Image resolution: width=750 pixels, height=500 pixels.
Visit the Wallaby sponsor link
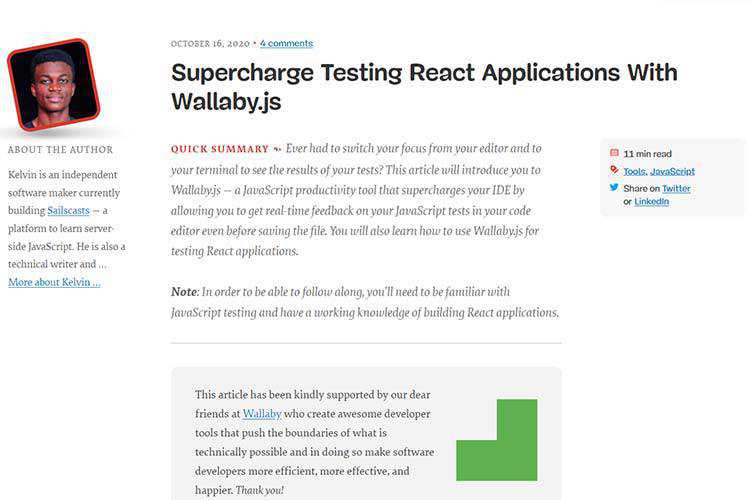coord(262,413)
